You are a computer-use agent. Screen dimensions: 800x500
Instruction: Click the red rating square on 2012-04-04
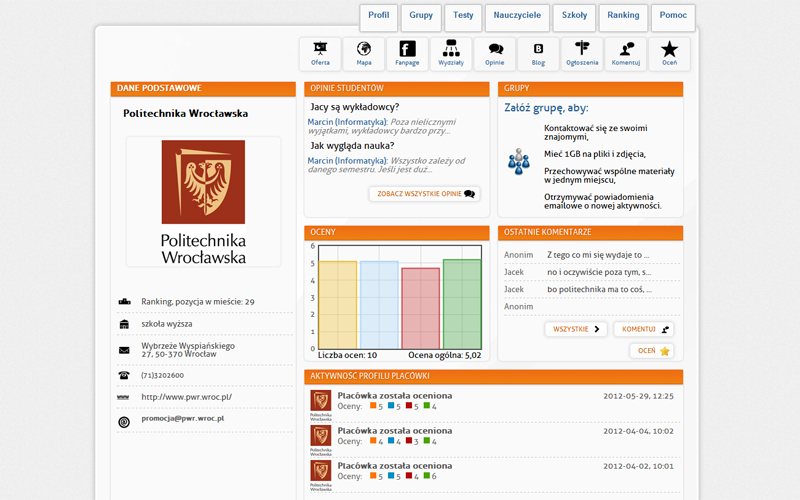409,440
